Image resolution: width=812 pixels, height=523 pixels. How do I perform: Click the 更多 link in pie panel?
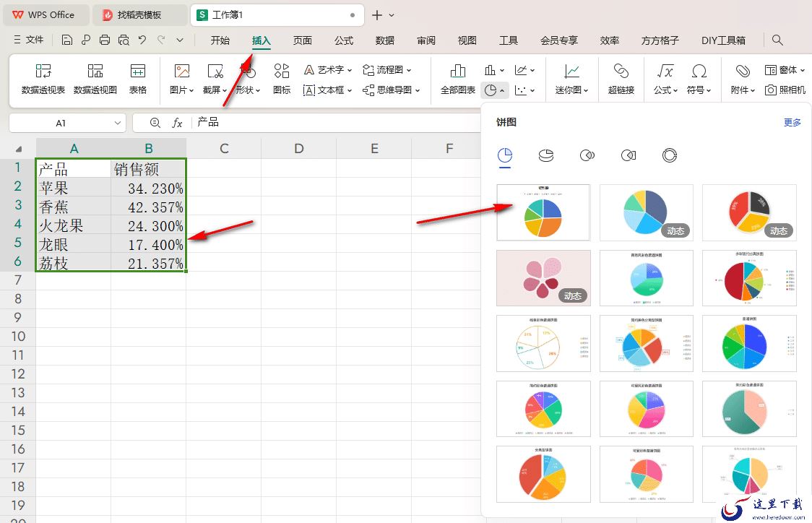click(792, 123)
